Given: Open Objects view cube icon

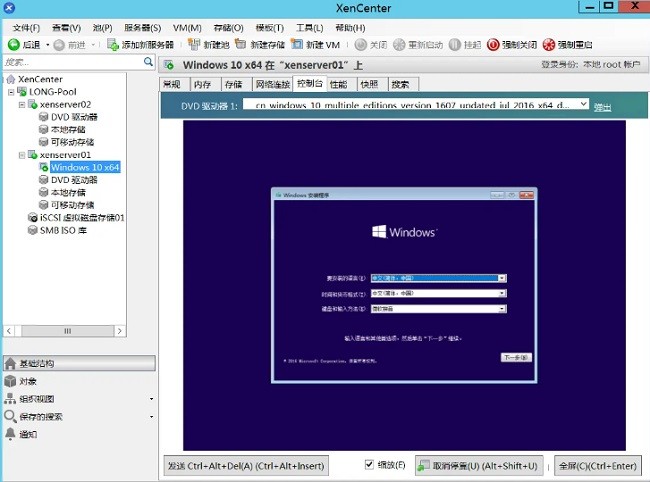Looking at the screenshot, I should click(x=10, y=381).
